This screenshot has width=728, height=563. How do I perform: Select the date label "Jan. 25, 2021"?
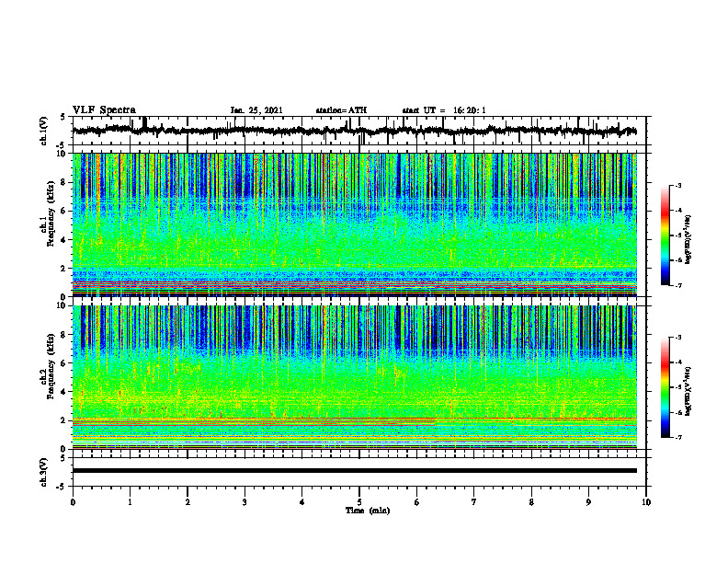click(256, 110)
